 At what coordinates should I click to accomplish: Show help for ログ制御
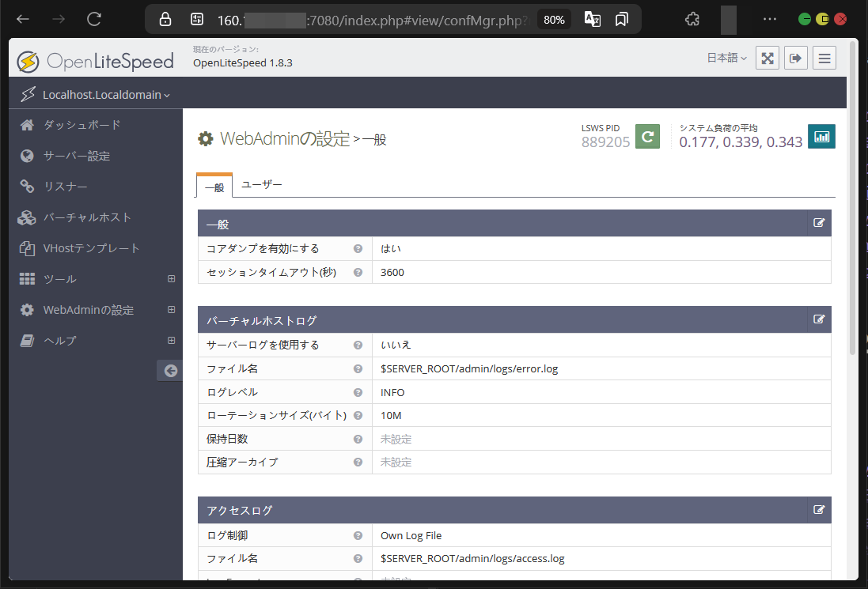[x=358, y=535]
